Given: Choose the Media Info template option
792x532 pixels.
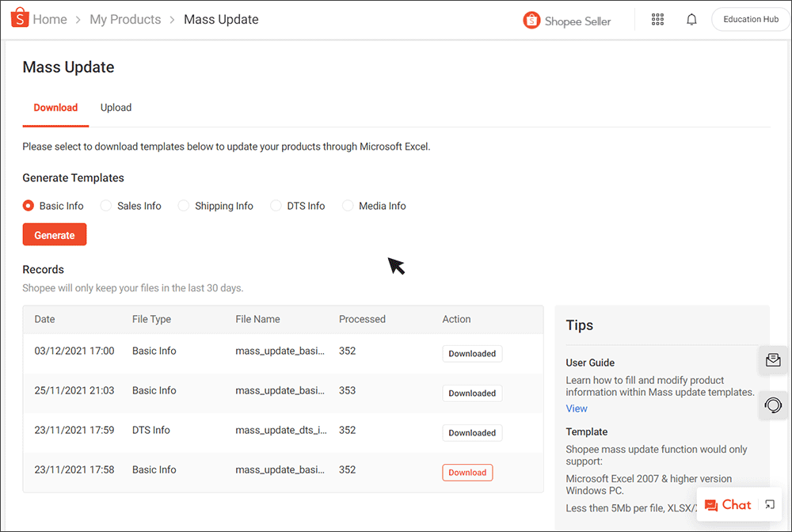Looking at the screenshot, I should [348, 205].
